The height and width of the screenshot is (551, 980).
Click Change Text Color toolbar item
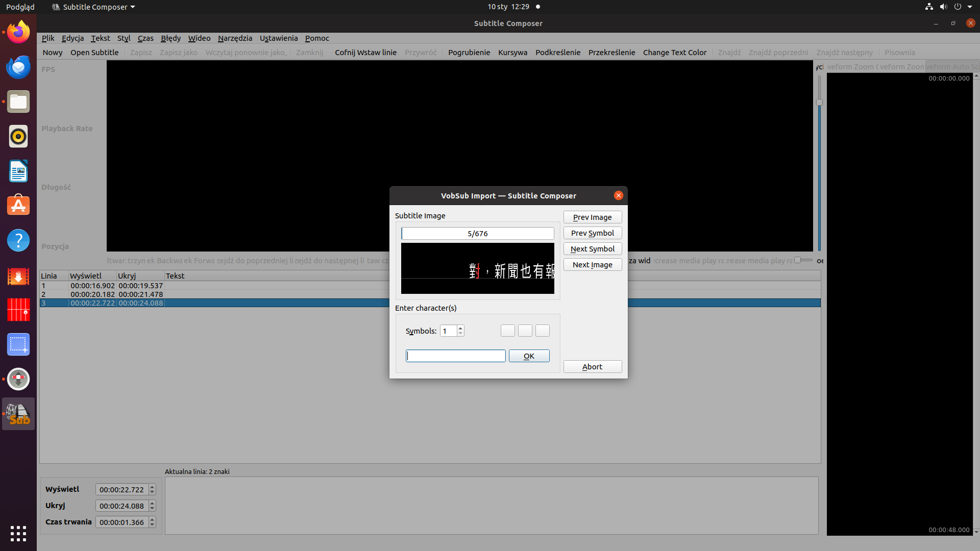coord(675,53)
